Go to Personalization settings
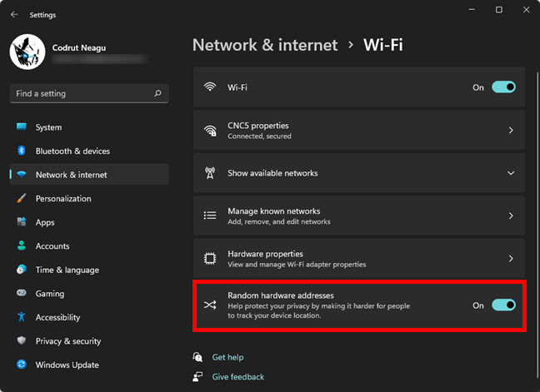This screenshot has width=540, height=392. [x=89, y=198]
